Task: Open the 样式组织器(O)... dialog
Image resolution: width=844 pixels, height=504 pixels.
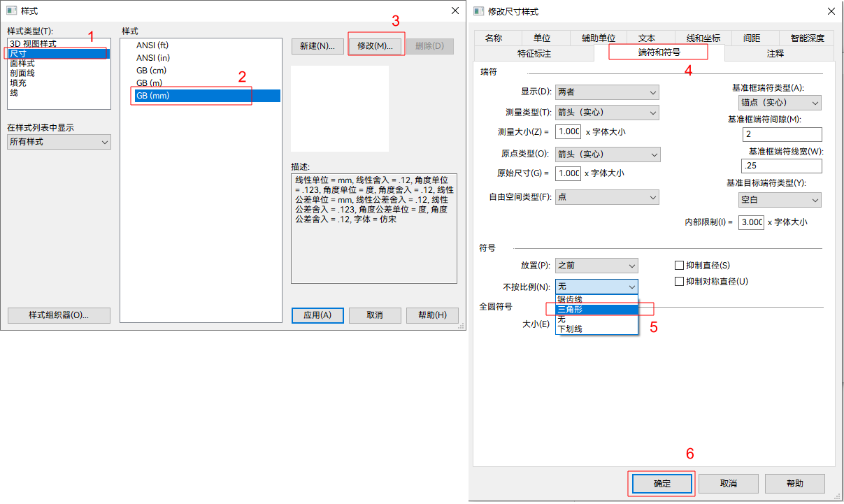Action: pos(59,315)
